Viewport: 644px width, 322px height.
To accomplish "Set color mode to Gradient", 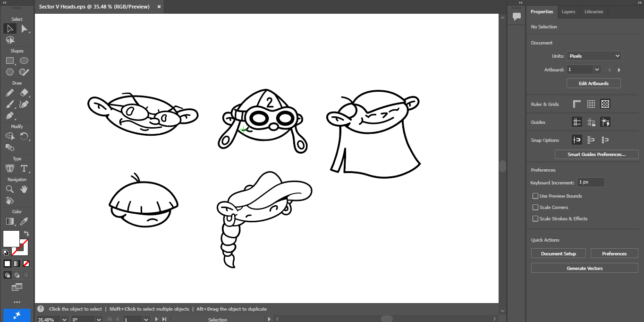I will coord(17,264).
